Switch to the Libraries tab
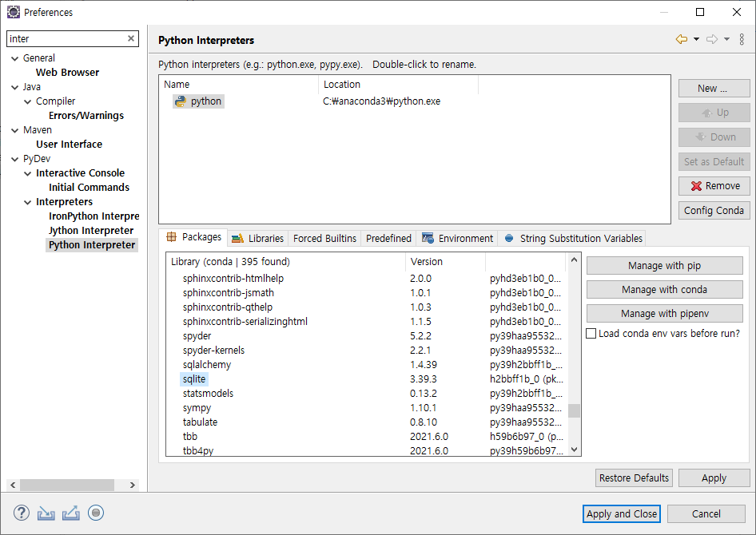This screenshot has height=535, width=756. [257, 239]
